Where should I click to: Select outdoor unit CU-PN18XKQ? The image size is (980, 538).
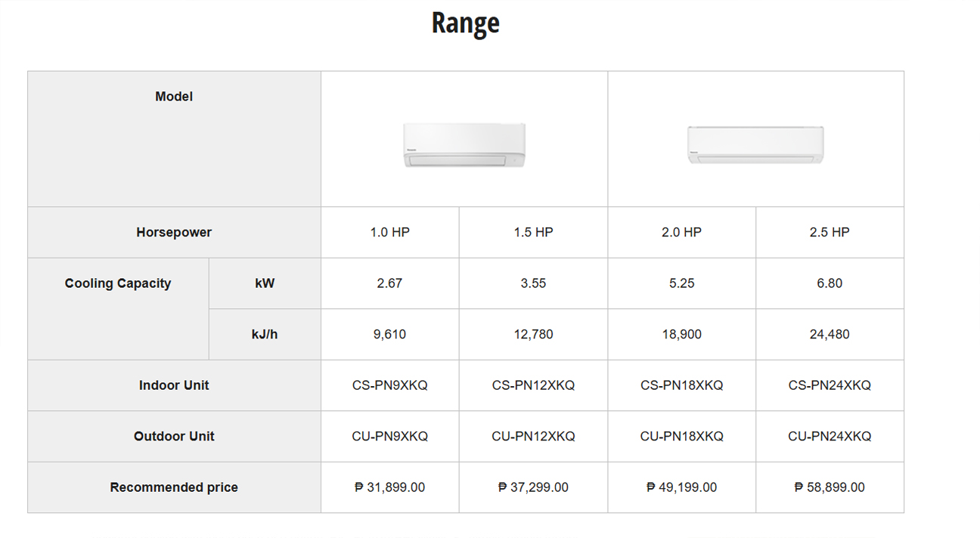681,437
